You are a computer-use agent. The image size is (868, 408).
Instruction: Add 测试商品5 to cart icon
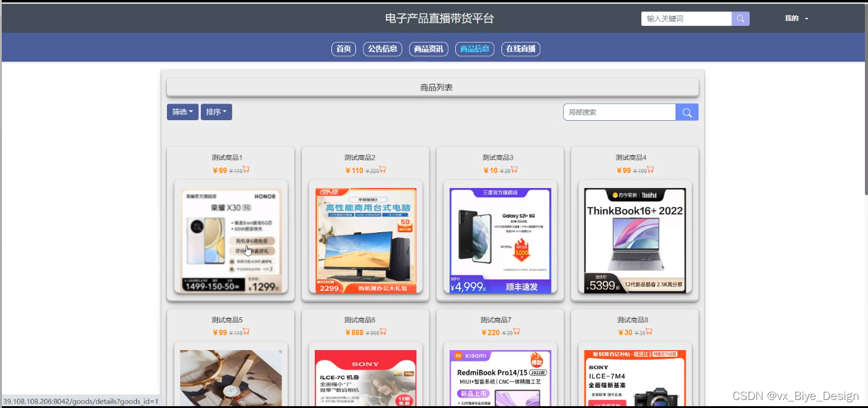[246, 332]
